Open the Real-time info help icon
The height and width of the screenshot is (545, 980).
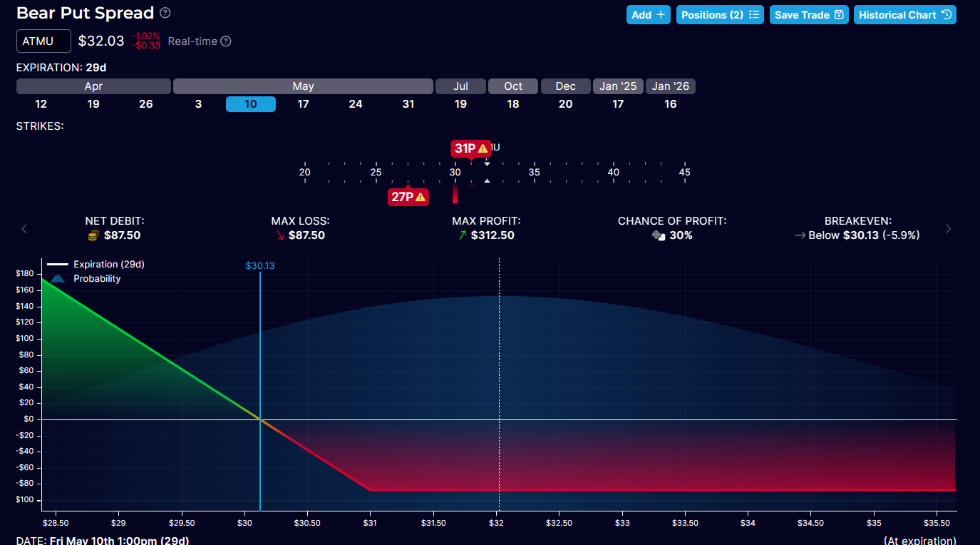tap(226, 41)
